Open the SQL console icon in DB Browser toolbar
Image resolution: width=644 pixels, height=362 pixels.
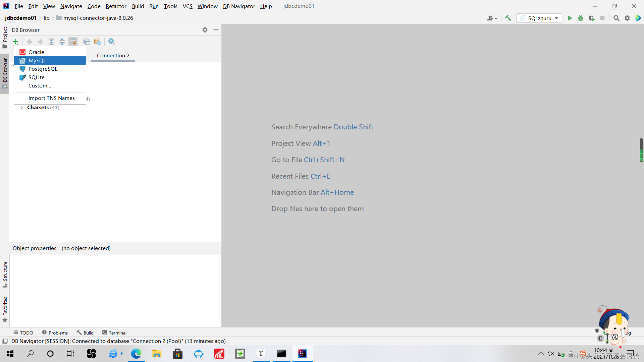[x=87, y=42]
